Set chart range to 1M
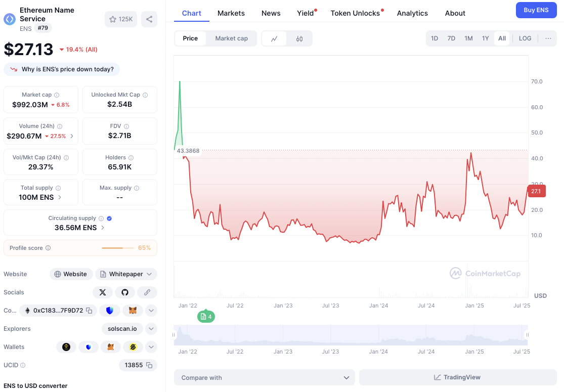The width and height of the screenshot is (564, 392). click(x=468, y=38)
